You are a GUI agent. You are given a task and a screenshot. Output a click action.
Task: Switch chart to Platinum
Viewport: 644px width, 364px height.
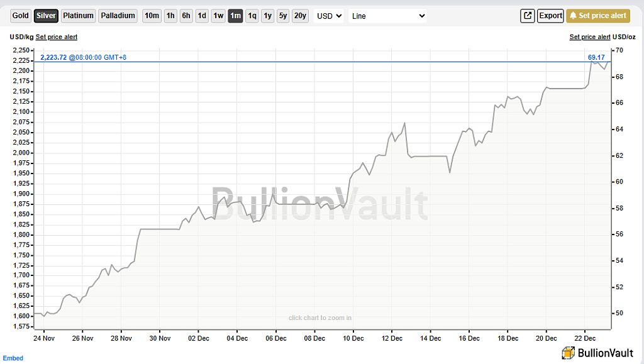tap(78, 16)
